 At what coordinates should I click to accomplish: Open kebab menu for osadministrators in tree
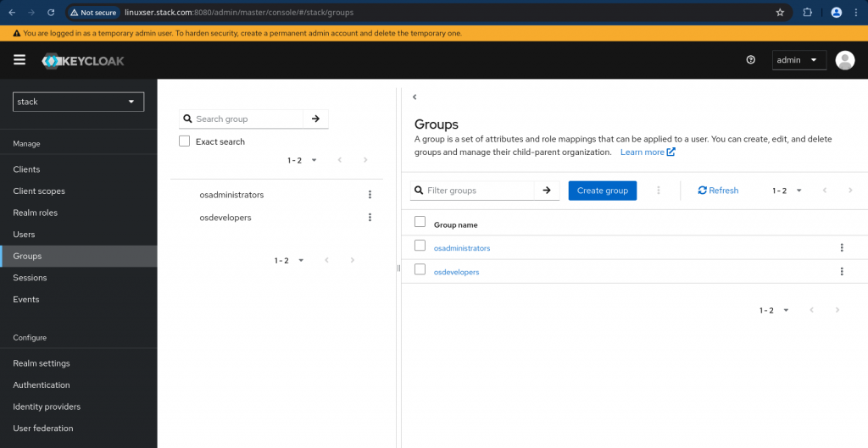pyautogui.click(x=370, y=195)
